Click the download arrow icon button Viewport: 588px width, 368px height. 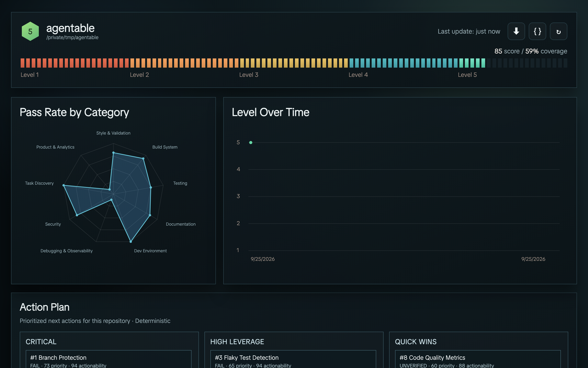[516, 31]
